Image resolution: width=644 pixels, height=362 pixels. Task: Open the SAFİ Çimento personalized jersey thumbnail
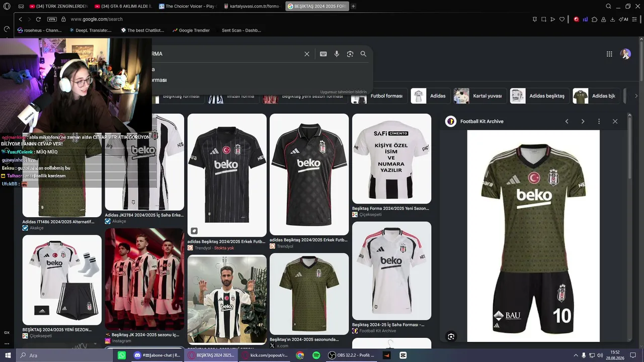391,158
